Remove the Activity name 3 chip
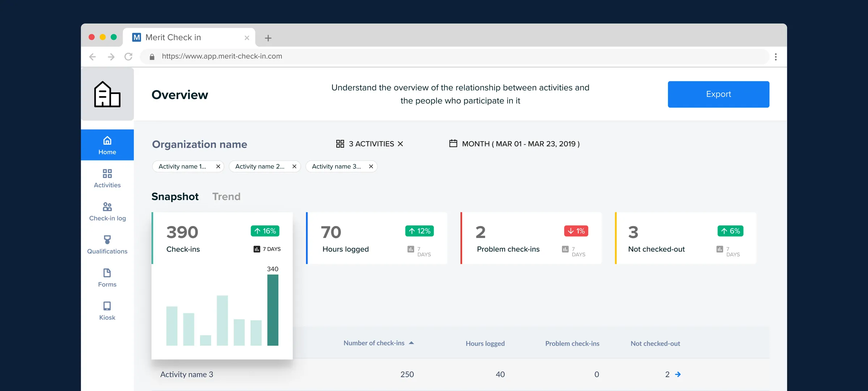Screen dimensions: 868x391 371,166
